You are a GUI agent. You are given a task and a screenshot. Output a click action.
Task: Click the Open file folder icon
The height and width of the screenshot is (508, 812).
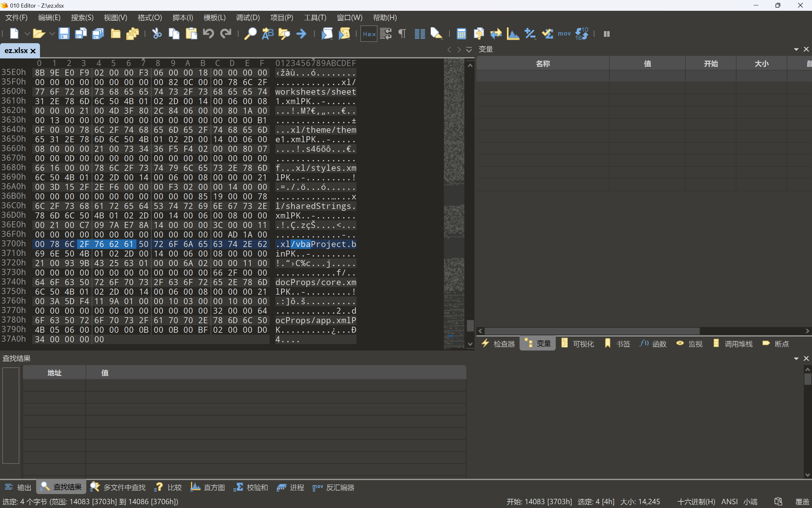(x=39, y=34)
